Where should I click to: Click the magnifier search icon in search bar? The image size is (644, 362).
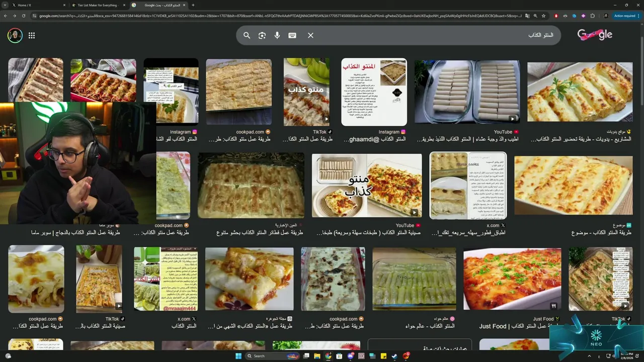point(247,35)
